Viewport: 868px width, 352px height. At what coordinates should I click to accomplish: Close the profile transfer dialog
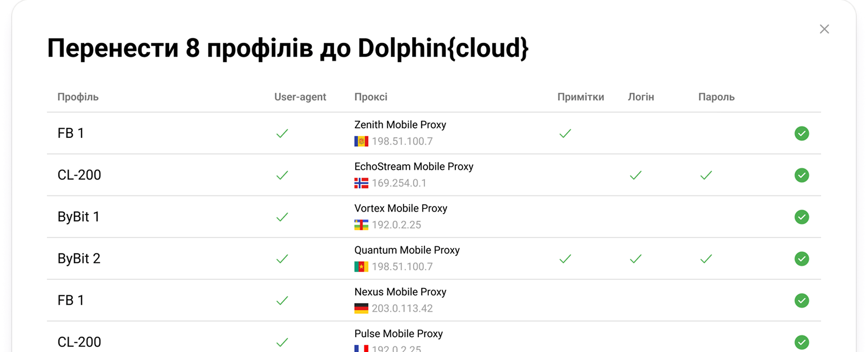click(x=824, y=30)
